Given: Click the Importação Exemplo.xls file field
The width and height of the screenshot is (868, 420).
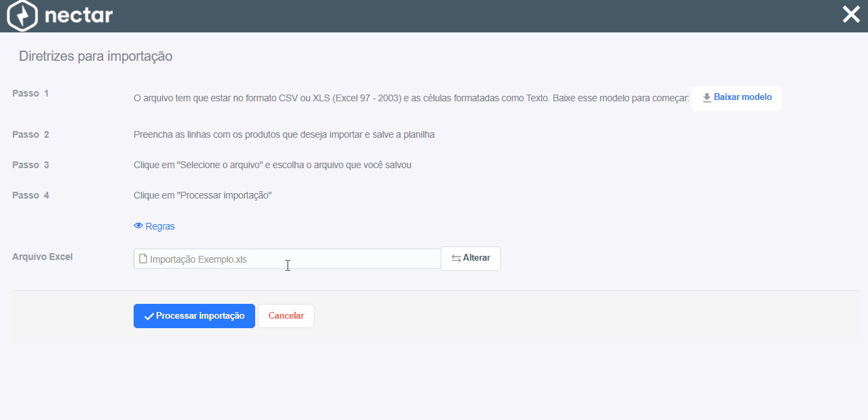Looking at the screenshot, I should (287, 259).
